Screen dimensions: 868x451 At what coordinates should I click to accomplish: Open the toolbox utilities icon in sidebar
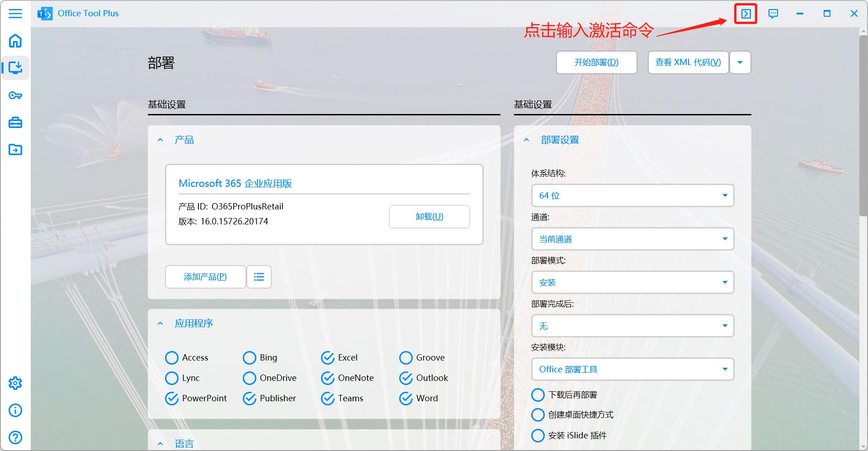coord(15,123)
